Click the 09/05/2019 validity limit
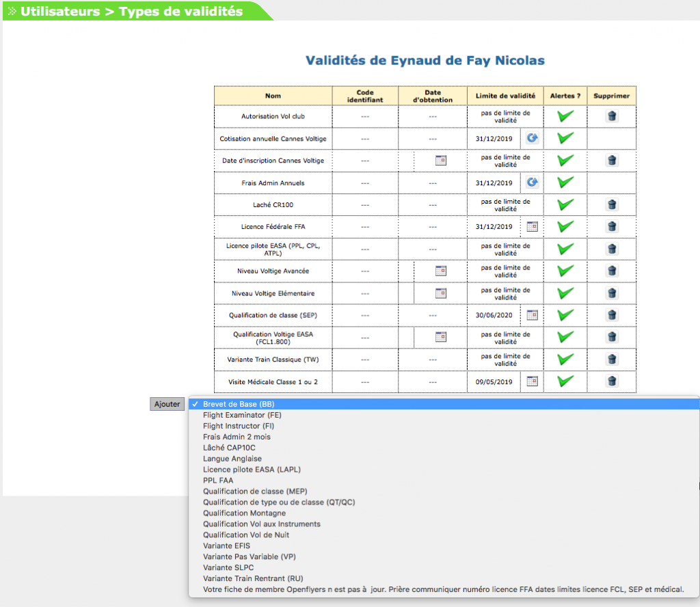The image size is (700, 607). pos(494,382)
